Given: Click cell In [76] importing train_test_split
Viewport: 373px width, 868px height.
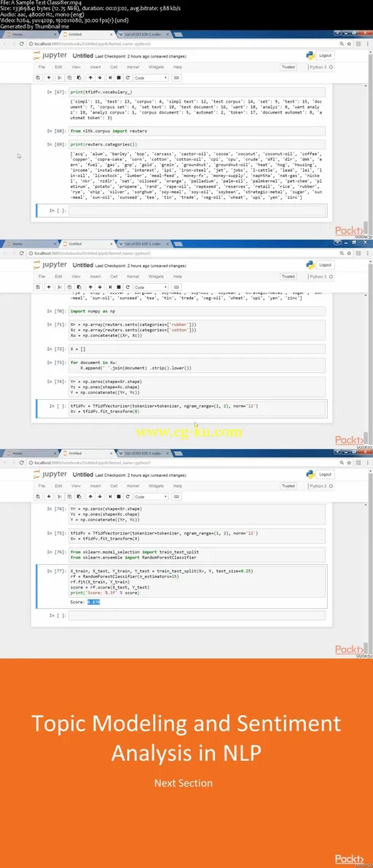Looking at the screenshot, I should click(197, 555).
